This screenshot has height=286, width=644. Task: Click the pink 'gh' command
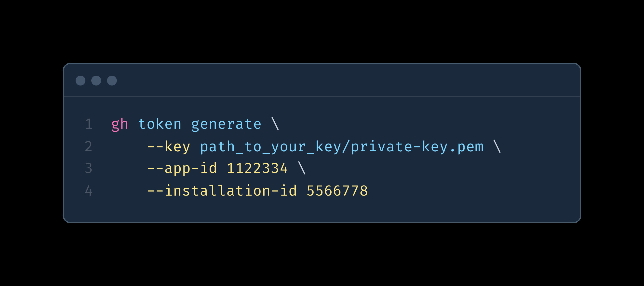pos(120,124)
